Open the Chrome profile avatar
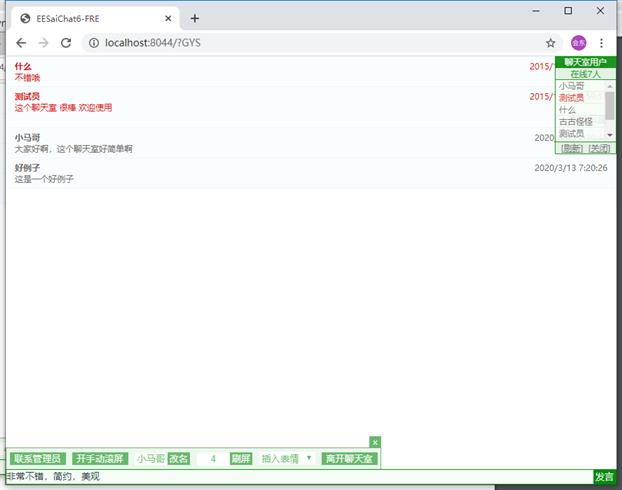The width and height of the screenshot is (622, 490). (x=578, y=43)
